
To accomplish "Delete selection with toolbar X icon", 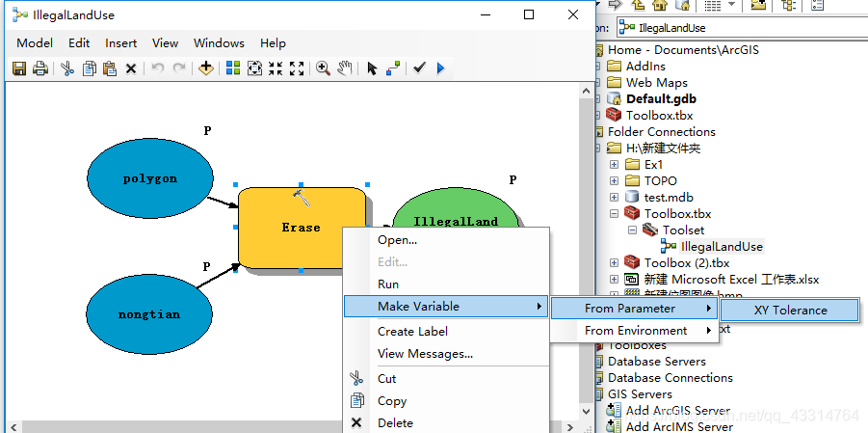I will click(131, 68).
